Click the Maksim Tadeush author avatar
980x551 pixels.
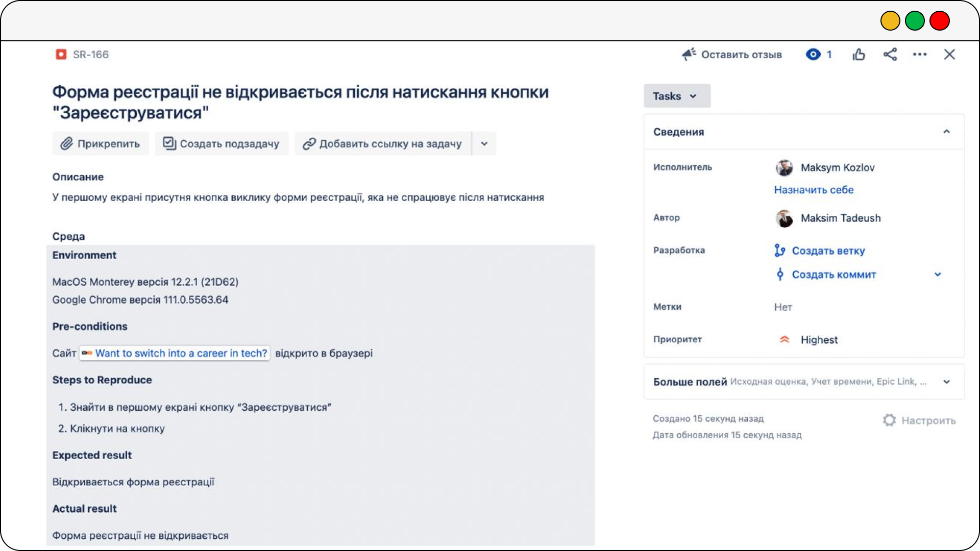coord(785,218)
